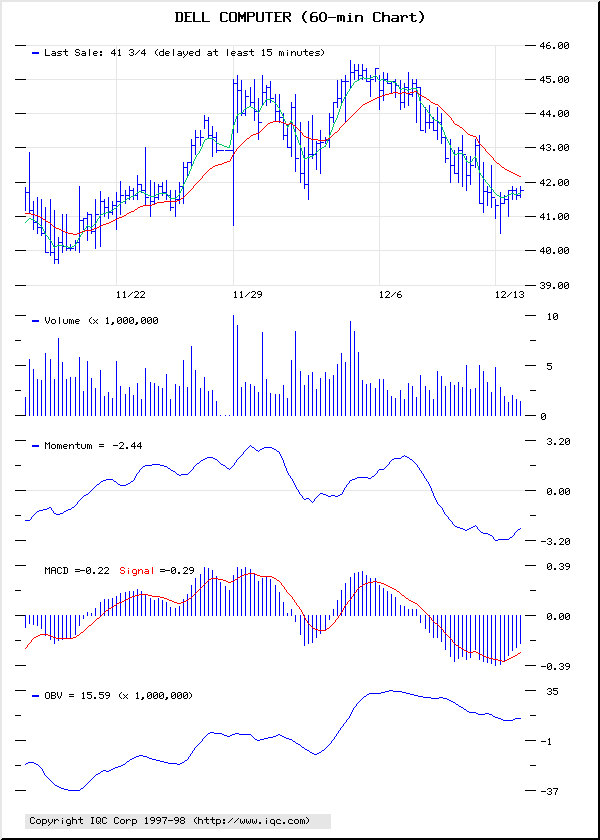The height and width of the screenshot is (840, 600).
Task: Click the OBV axis label -37
Action: tap(550, 791)
